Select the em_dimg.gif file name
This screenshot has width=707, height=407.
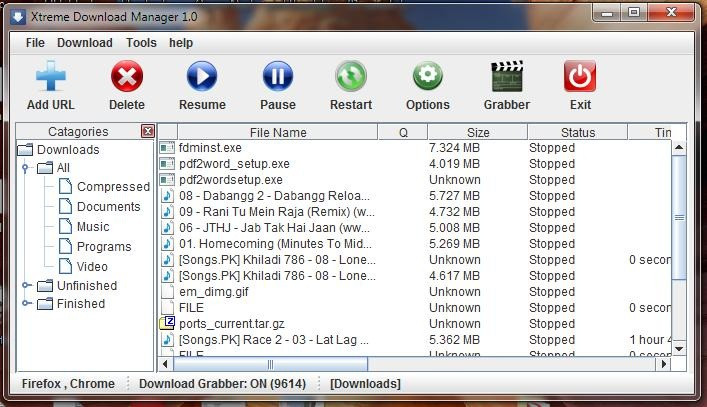click(x=214, y=292)
